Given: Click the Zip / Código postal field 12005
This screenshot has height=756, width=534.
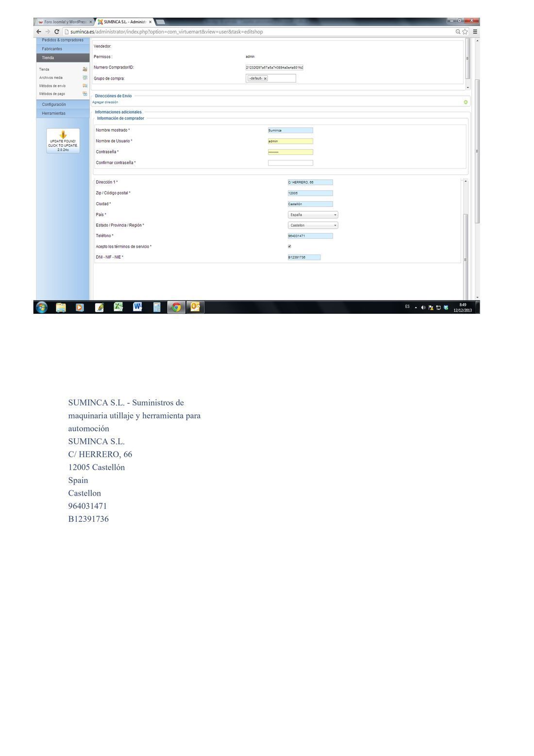Looking at the screenshot, I should 310,193.
